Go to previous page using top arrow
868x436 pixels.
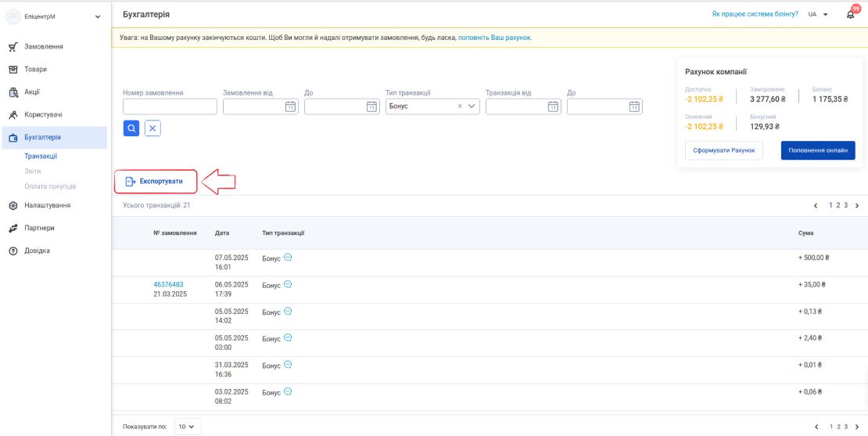(816, 206)
